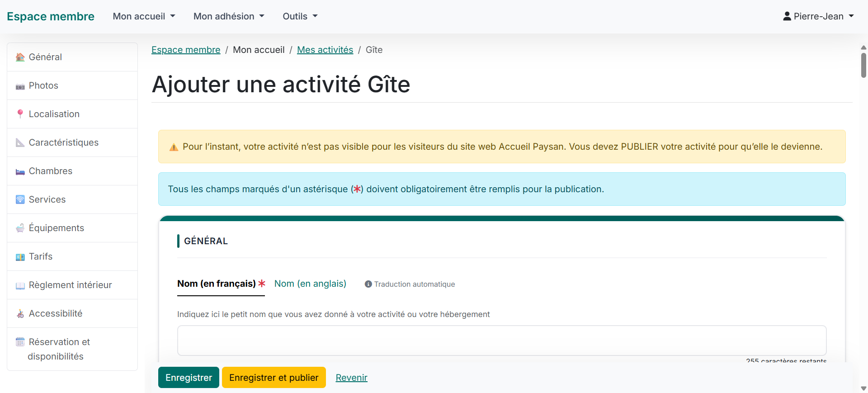This screenshot has height=393, width=868.
Task: Click the house icon beside Général
Action: (20, 57)
